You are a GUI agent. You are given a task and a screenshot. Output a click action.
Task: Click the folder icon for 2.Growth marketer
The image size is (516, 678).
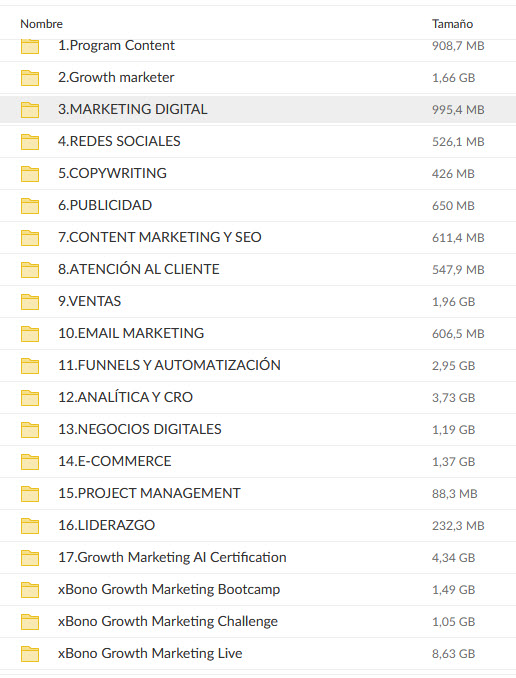[30, 78]
